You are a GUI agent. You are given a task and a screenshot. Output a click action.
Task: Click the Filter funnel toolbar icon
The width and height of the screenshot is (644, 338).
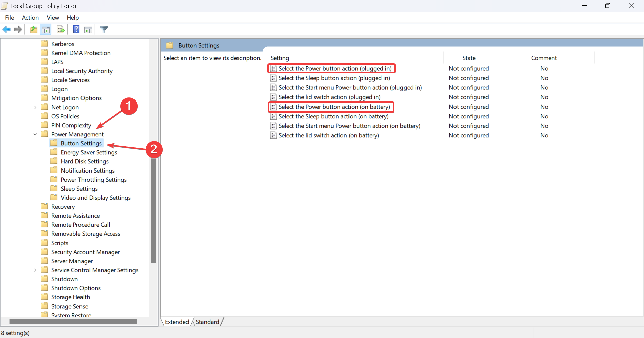point(104,30)
